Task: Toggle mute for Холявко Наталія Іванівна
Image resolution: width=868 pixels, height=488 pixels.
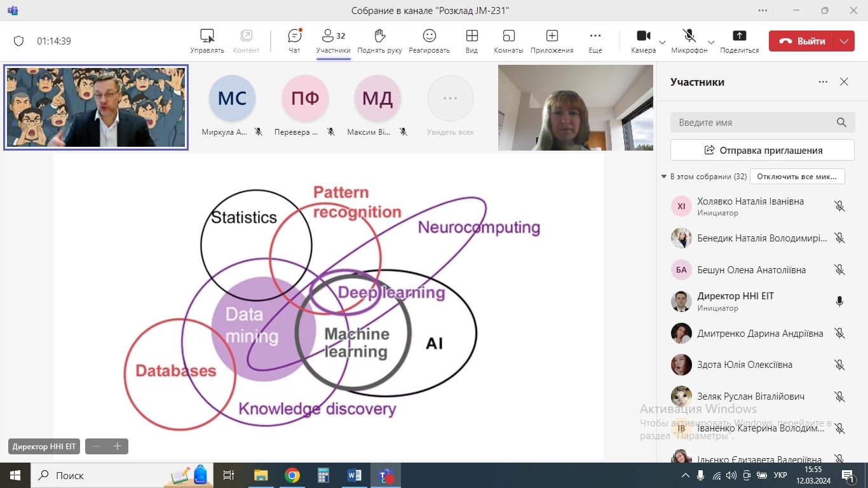Action: pos(839,207)
